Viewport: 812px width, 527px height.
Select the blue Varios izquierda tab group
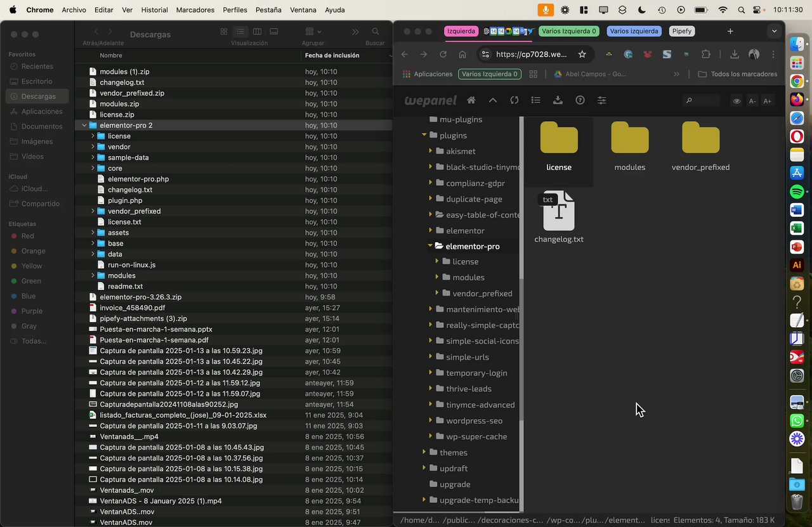634,31
